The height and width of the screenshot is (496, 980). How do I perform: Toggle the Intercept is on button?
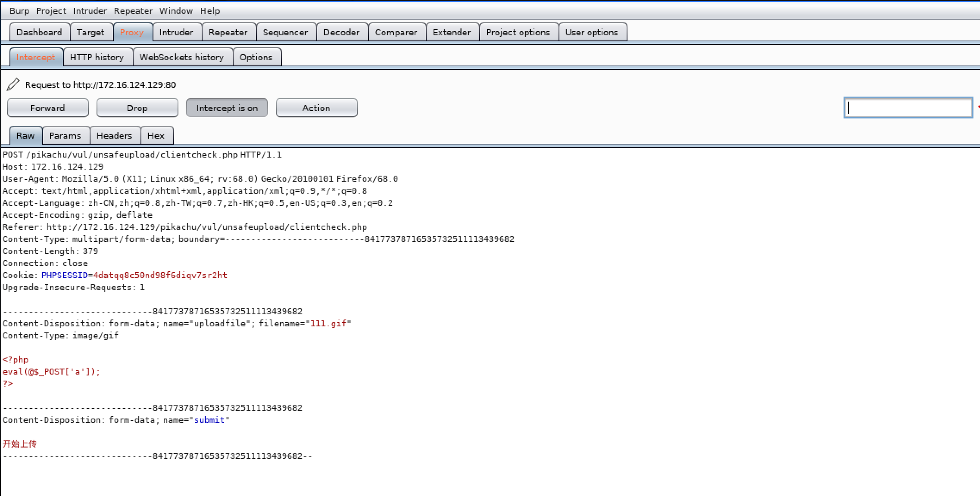[x=227, y=108]
